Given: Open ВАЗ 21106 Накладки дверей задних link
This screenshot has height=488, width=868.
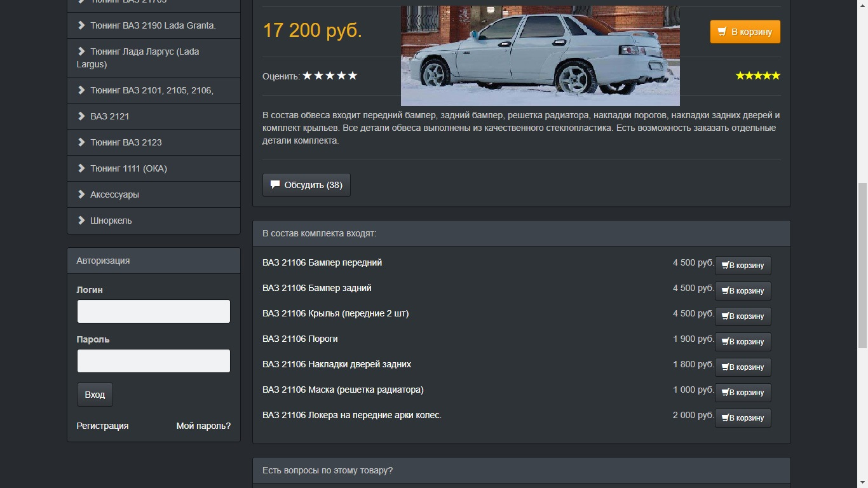Looking at the screenshot, I should (337, 364).
